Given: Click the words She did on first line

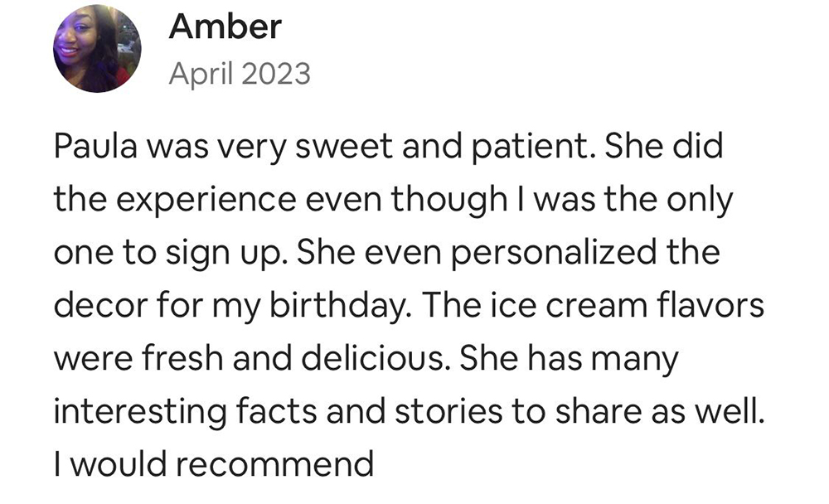Looking at the screenshot, I should [663, 146].
